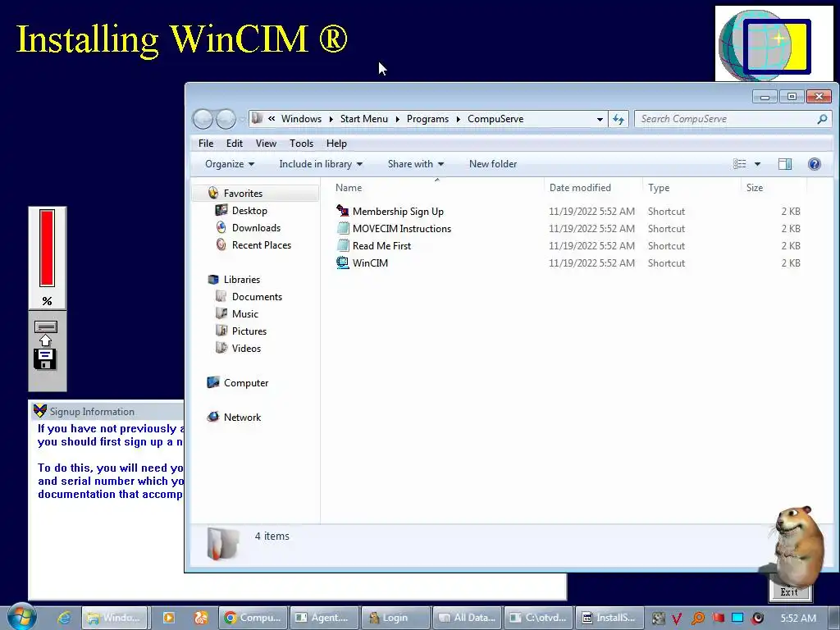This screenshot has width=840, height=630.
Task: Open the media player taskbar icon
Action: click(x=169, y=618)
